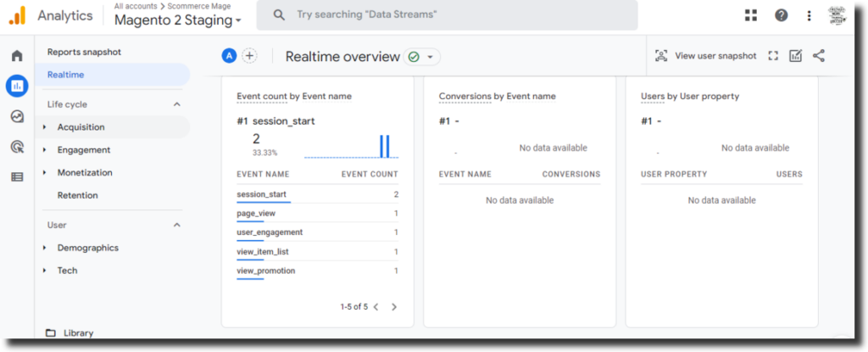
Task: Select Retention in the sidebar
Action: [77, 195]
